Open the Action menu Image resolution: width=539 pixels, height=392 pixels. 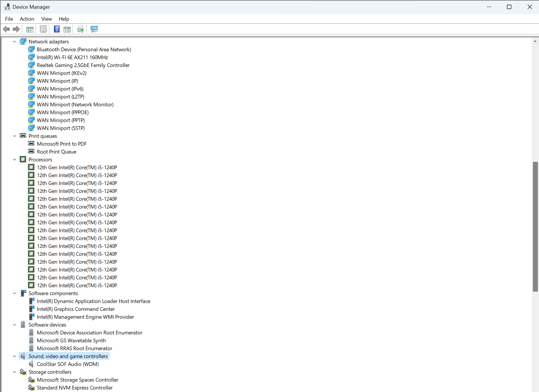pyautogui.click(x=27, y=19)
